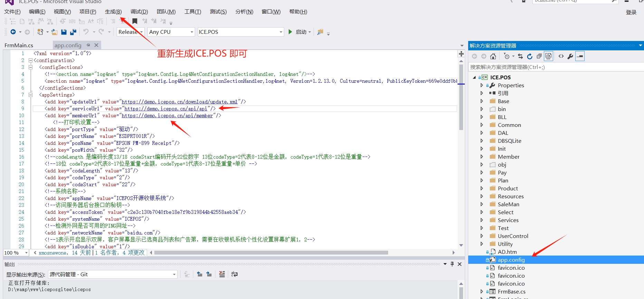This screenshot has height=299, width=644.
Task: Select FrmBase.cs in Solution Explorer
Action: (511, 291)
